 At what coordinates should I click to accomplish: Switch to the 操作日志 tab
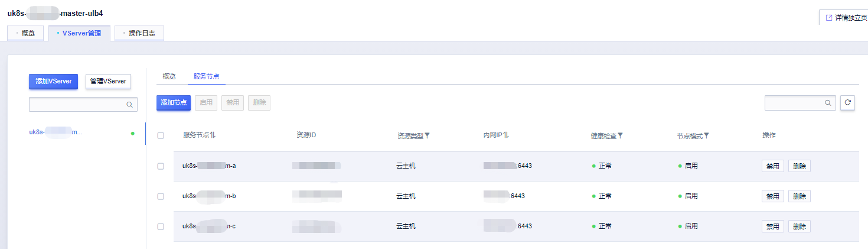(x=139, y=33)
